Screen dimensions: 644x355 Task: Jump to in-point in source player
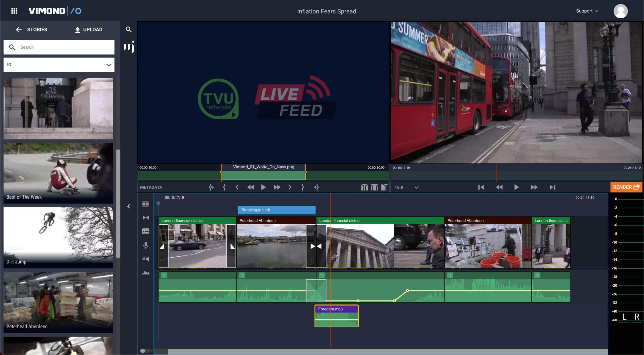(211, 187)
